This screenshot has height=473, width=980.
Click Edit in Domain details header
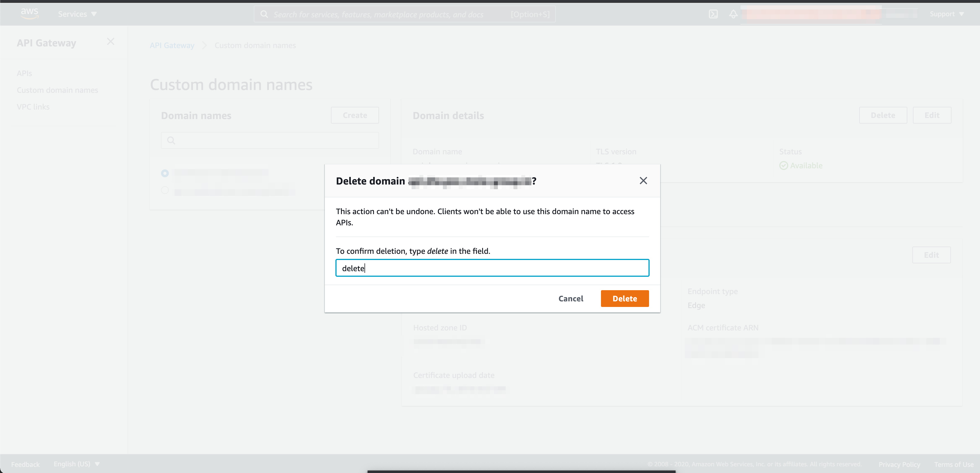coord(932,115)
